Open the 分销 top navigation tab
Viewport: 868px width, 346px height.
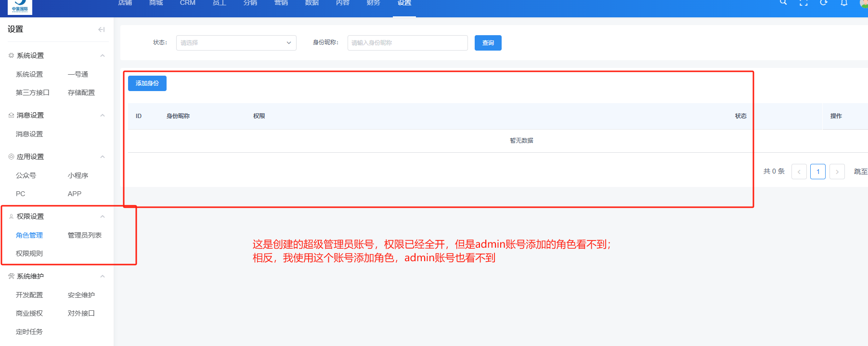(x=250, y=3)
